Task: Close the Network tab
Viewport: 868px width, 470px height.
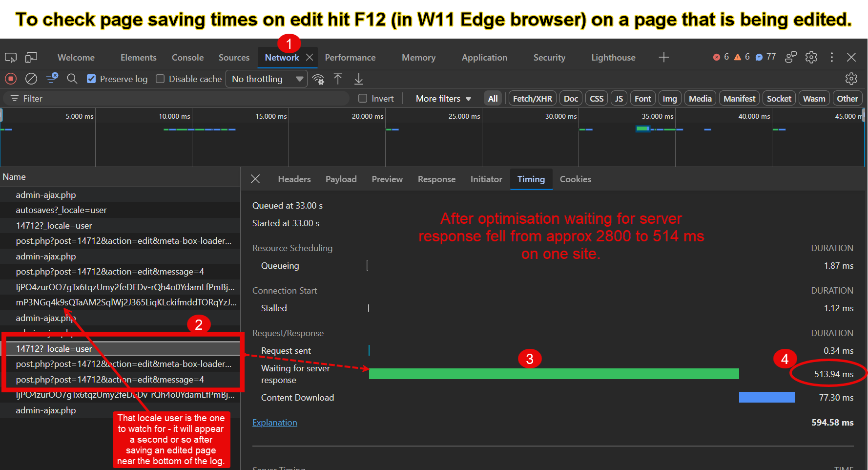Action: click(x=310, y=57)
